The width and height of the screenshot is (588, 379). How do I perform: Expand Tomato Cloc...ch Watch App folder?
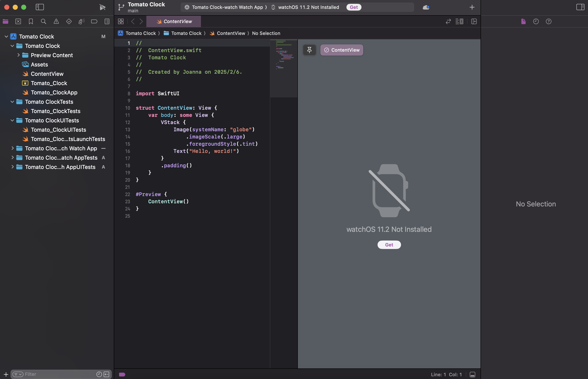coord(12,148)
